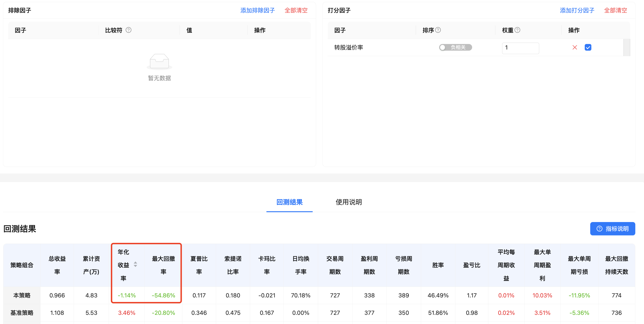644x324 pixels.
Task: Uncheck the 转股溢价率 enabled checkbox
Action: [x=588, y=48]
